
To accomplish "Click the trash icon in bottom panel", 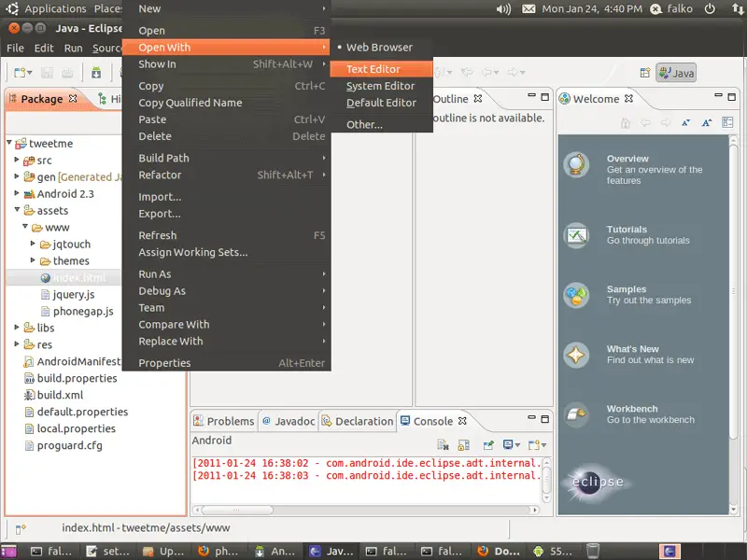I will click(593, 551).
